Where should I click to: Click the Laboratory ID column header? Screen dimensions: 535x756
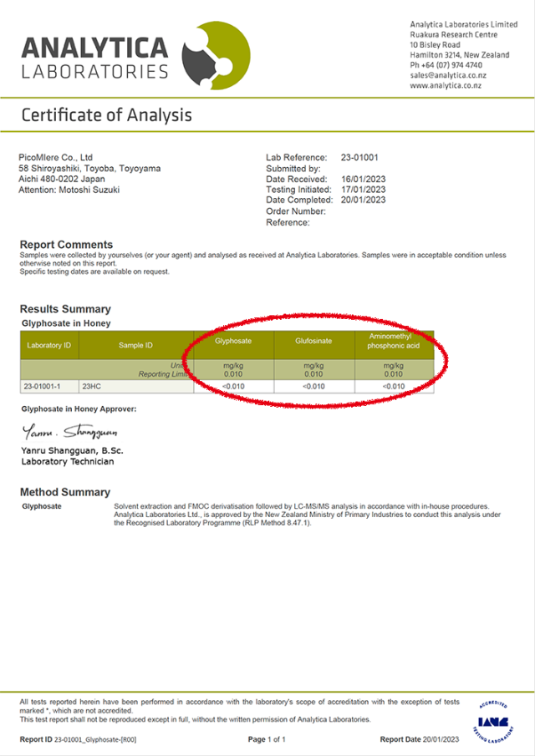coord(48,345)
